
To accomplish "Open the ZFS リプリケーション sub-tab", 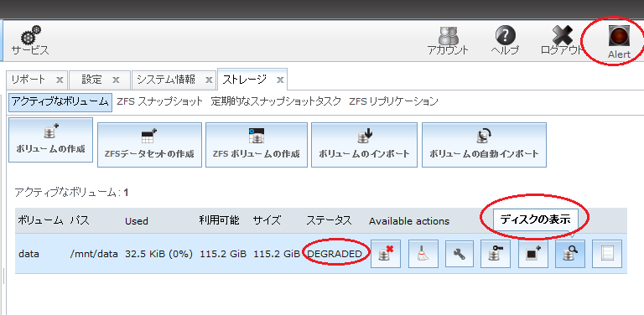I will coord(393,101).
